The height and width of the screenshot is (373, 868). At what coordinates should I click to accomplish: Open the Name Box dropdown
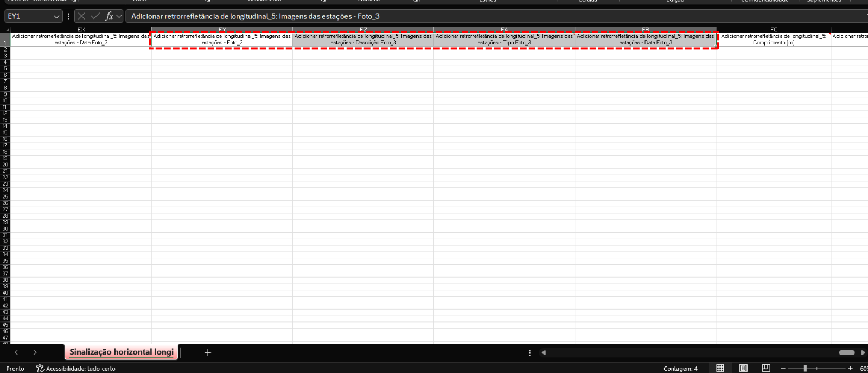tap(56, 17)
